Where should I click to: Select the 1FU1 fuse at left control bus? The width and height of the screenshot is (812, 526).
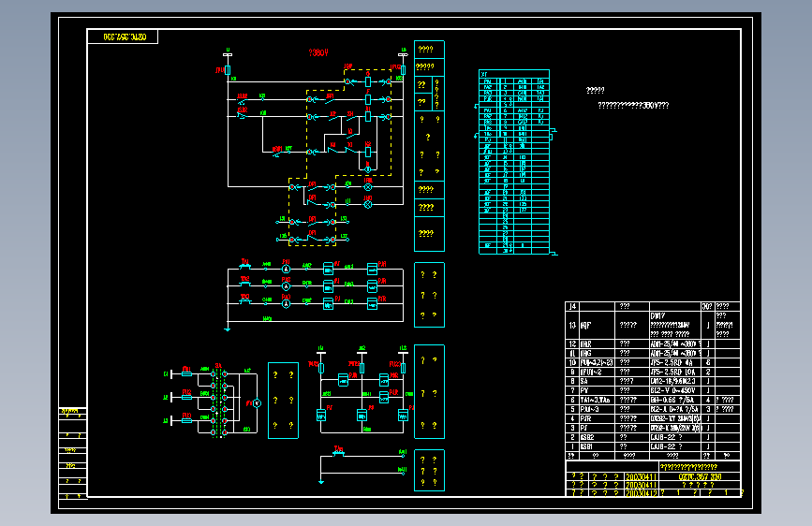coord(228,70)
